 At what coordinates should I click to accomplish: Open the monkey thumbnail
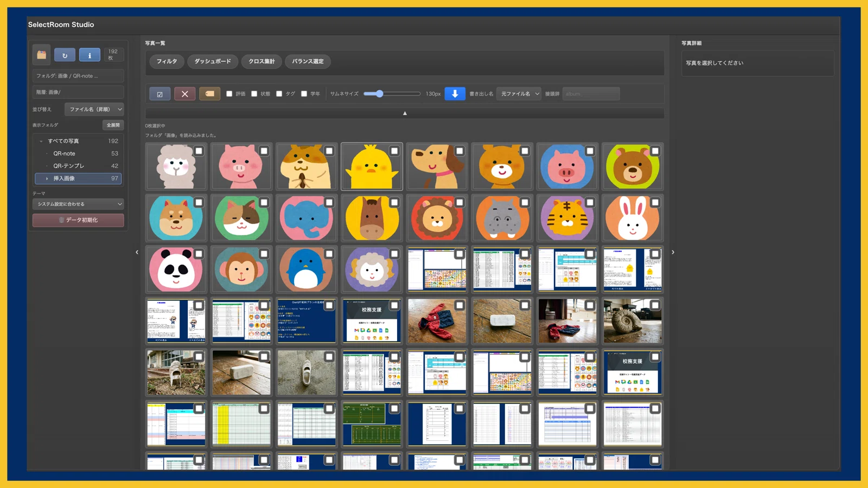pos(241,269)
